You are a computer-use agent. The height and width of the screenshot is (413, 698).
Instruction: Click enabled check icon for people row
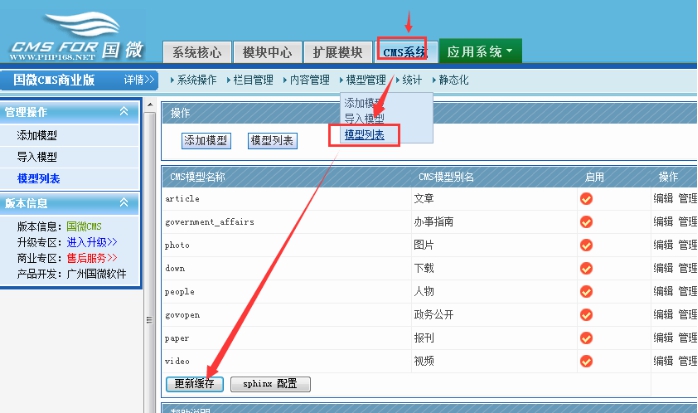click(586, 291)
